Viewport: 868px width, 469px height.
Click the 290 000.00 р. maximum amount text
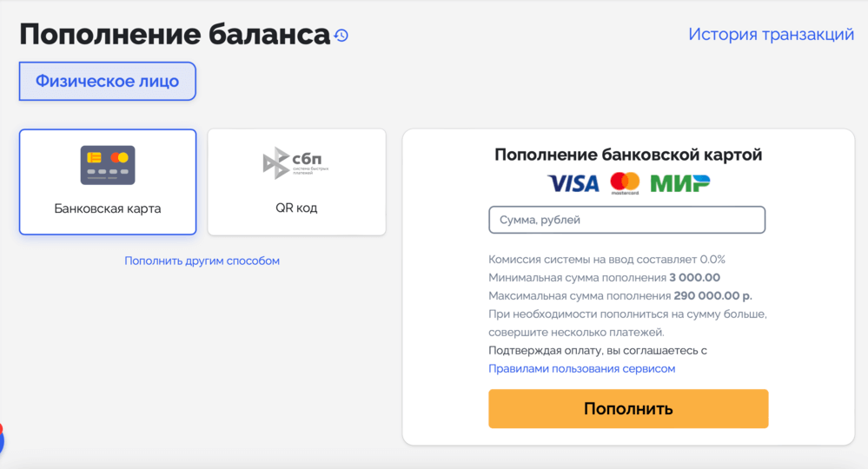point(713,296)
